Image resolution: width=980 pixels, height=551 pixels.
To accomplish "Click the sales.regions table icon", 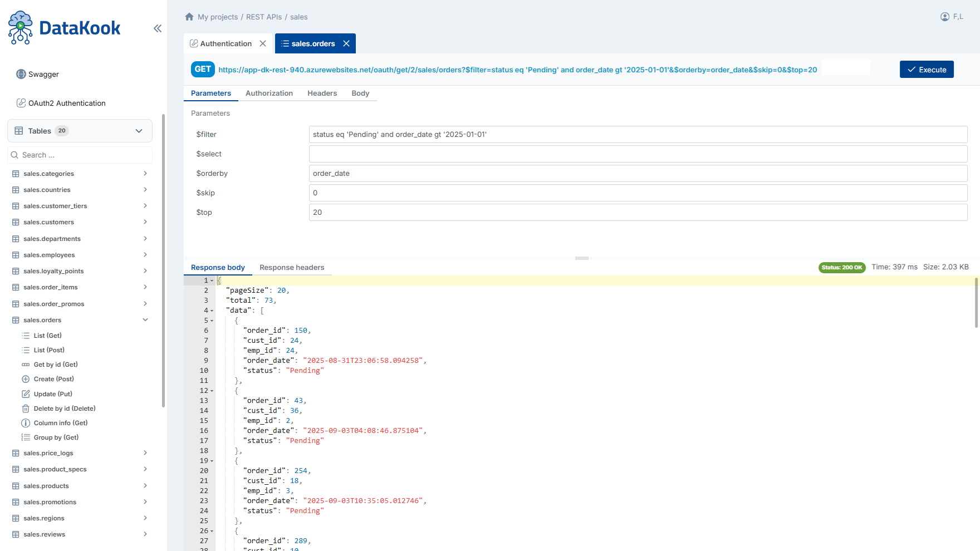I will click(x=16, y=518).
